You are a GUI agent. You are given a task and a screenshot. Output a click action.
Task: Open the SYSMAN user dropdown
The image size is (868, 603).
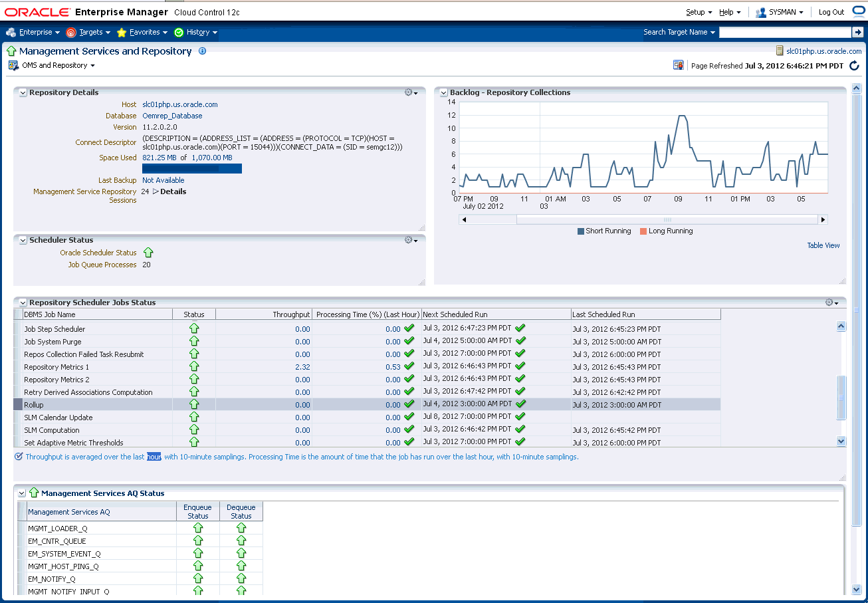pos(780,12)
